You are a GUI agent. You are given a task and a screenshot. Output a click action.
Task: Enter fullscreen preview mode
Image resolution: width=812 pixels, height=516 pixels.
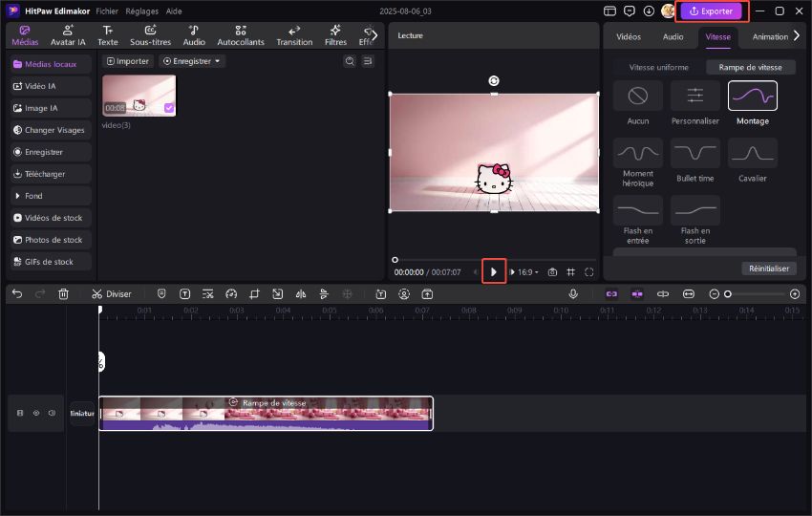tap(588, 272)
